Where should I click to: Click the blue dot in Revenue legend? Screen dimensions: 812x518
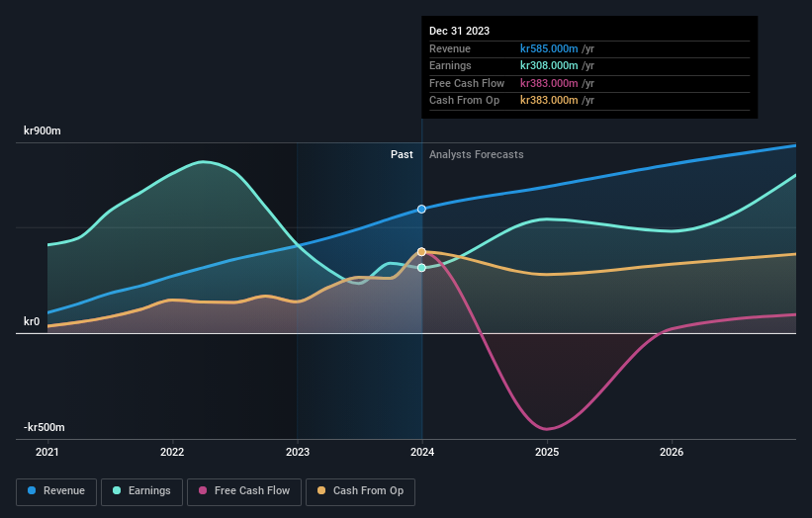(32, 490)
